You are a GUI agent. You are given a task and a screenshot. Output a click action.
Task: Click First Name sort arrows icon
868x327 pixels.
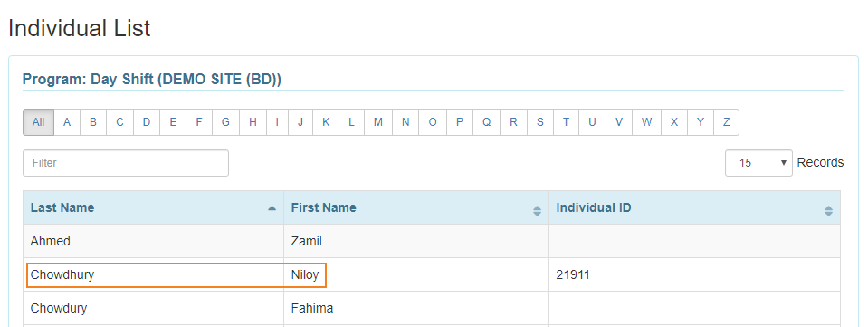pyautogui.click(x=537, y=211)
